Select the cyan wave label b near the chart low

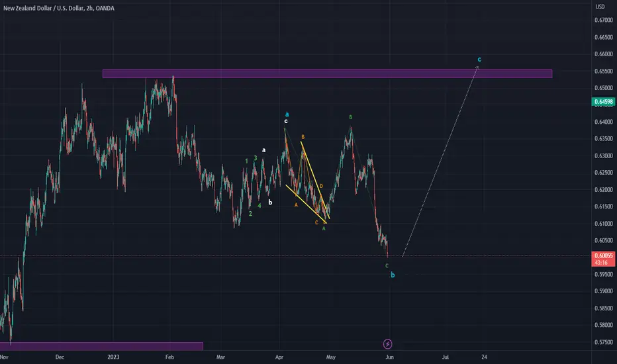coord(393,275)
